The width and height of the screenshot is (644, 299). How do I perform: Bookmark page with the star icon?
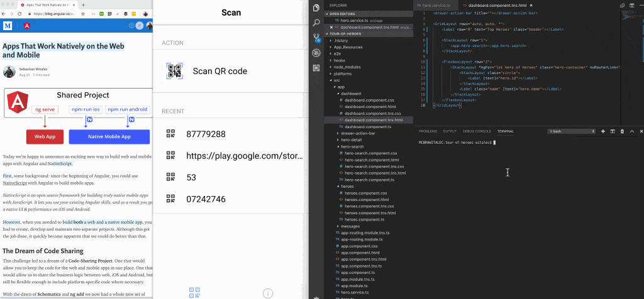83,14
